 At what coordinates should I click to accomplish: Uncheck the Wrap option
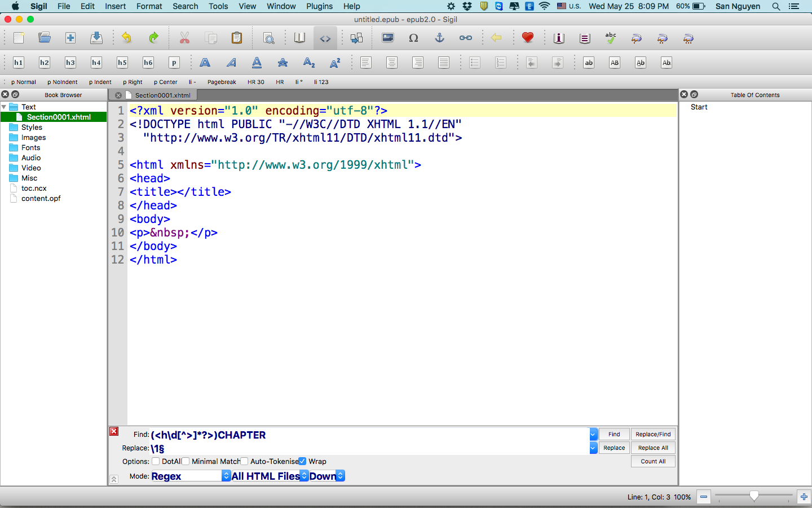pos(302,461)
